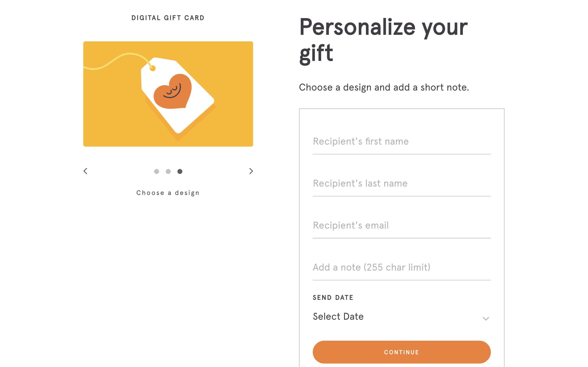The height and width of the screenshot is (367, 588).
Task: Click the "Personalize your gift" title
Action: pos(383,40)
